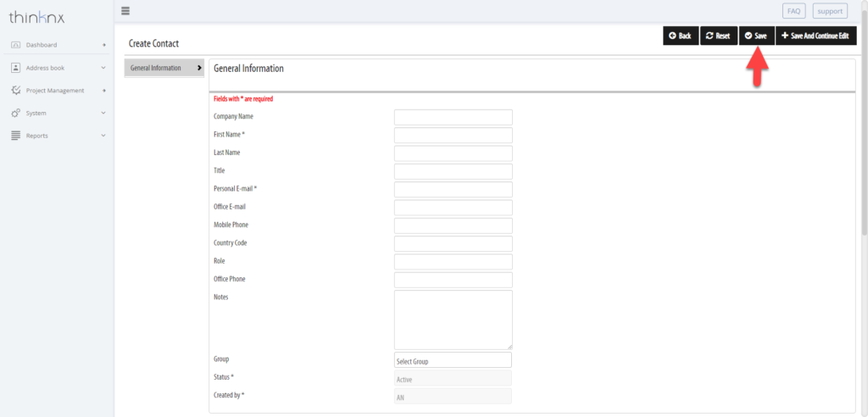Screen dimensions: 868x417
Task: Open the FAQ link
Action: pos(793,11)
